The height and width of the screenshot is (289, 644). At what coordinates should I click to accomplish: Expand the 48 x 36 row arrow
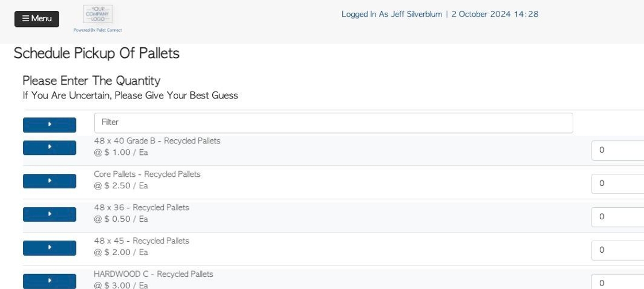click(x=49, y=215)
